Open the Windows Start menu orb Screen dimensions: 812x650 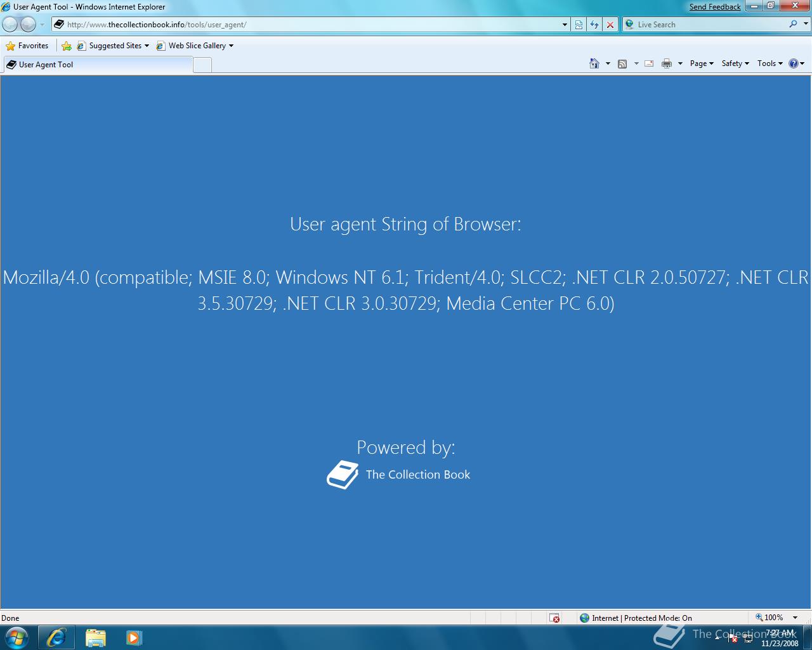point(16,637)
